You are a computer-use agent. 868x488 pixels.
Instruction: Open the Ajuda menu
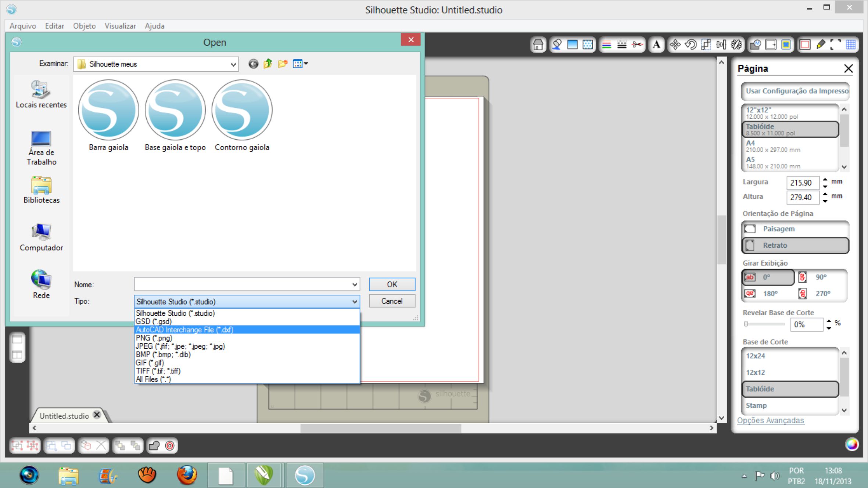point(154,26)
